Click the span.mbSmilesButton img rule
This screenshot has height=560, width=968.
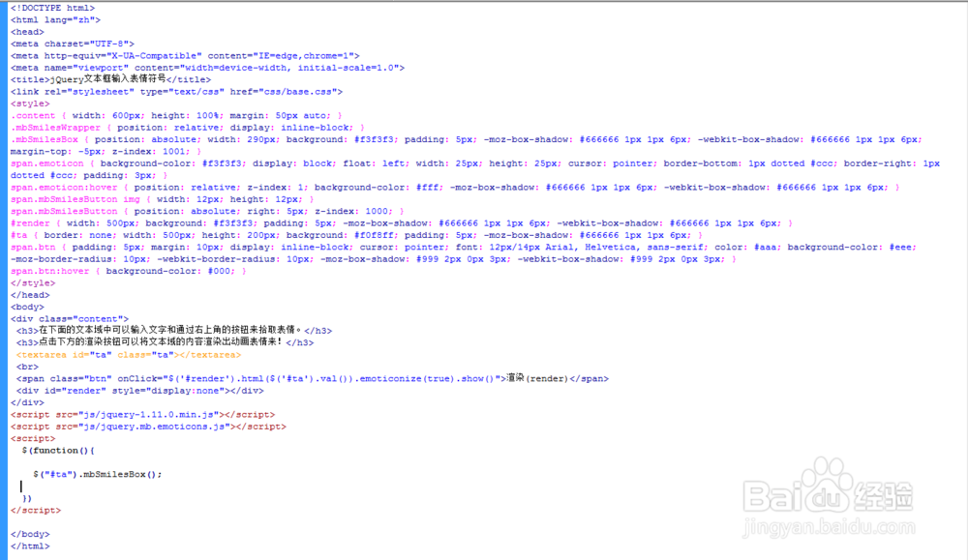pyautogui.click(x=163, y=199)
